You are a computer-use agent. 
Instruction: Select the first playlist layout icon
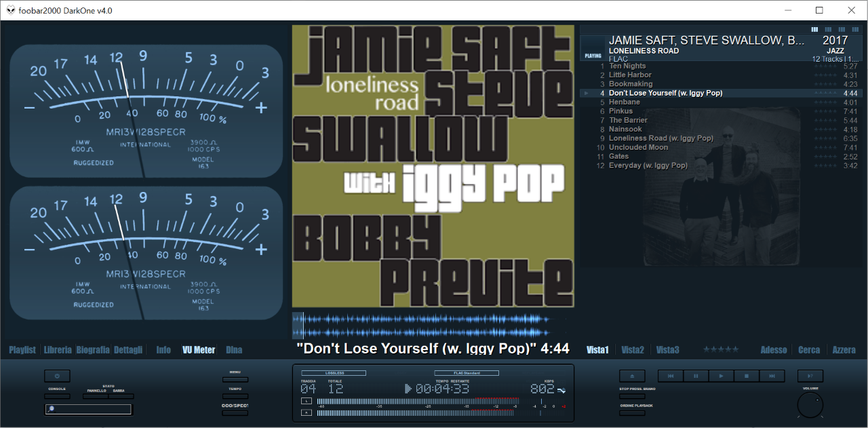[x=814, y=29]
